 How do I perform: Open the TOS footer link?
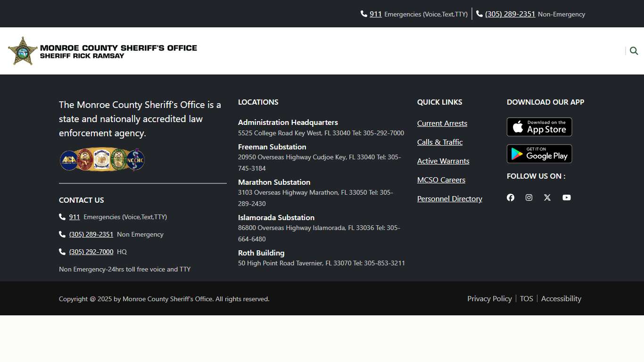click(x=526, y=298)
